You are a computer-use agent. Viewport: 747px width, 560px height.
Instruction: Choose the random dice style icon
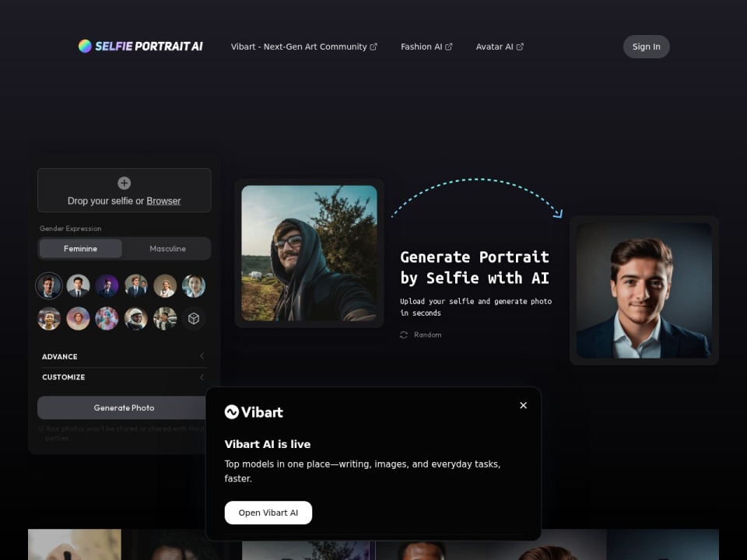tap(194, 319)
